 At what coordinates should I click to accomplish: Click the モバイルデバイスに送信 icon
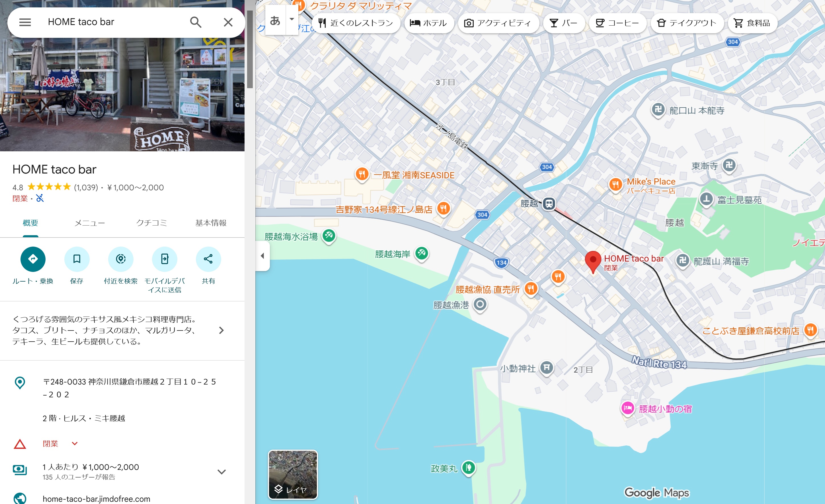(164, 259)
